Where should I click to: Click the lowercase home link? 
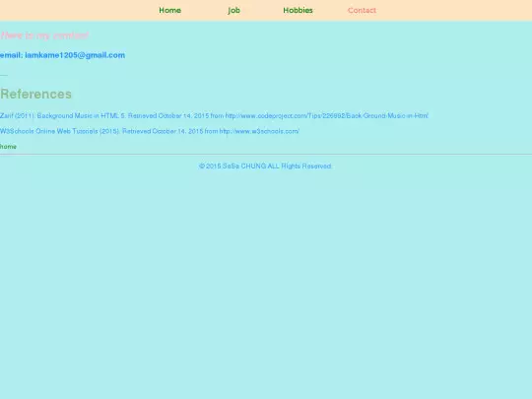pyautogui.click(x=8, y=147)
